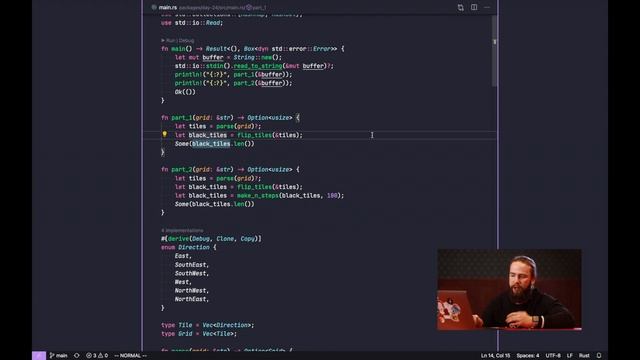640x360 pixels.
Task: Click the derive(Debug, Clone, Copy) attribute
Action: 211,239
